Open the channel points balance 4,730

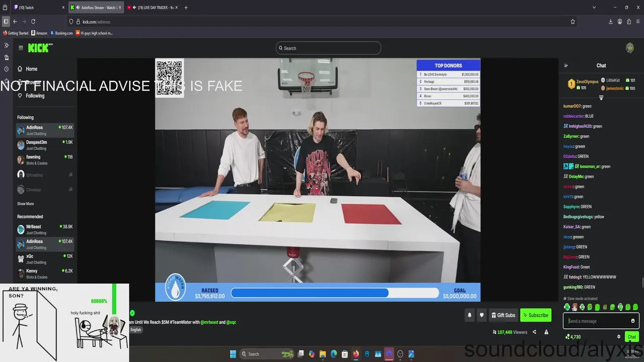(573, 337)
